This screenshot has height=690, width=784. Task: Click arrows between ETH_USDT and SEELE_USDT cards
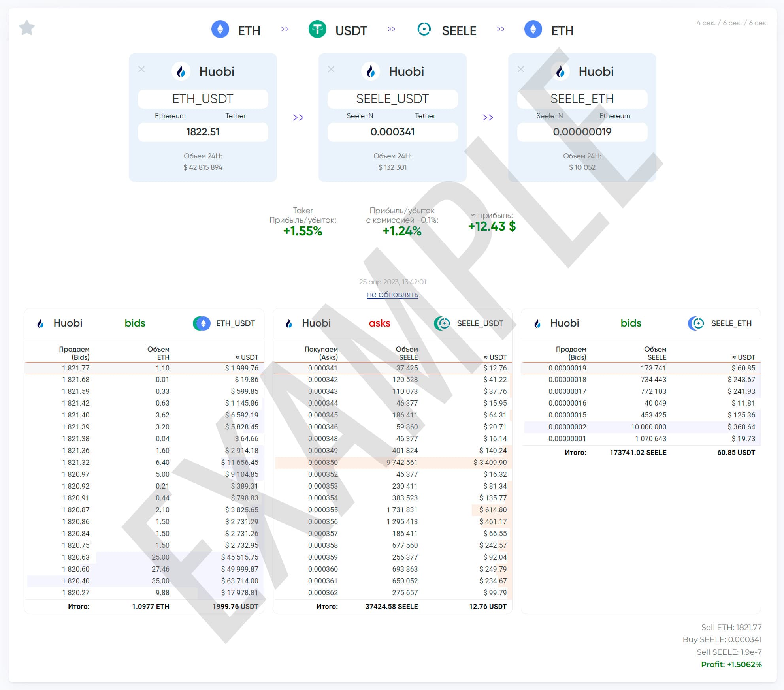[298, 118]
